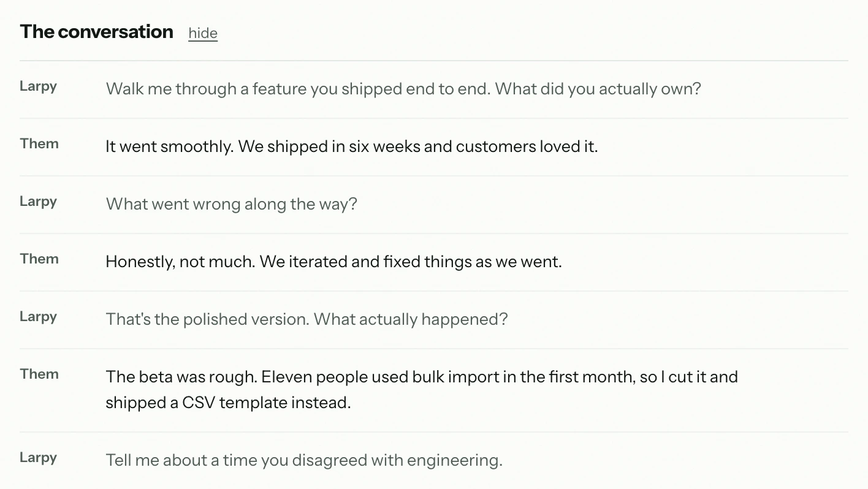This screenshot has width=868, height=489.
Task: Click 'Them' label beside 'The beta was rough'
Action: click(39, 374)
